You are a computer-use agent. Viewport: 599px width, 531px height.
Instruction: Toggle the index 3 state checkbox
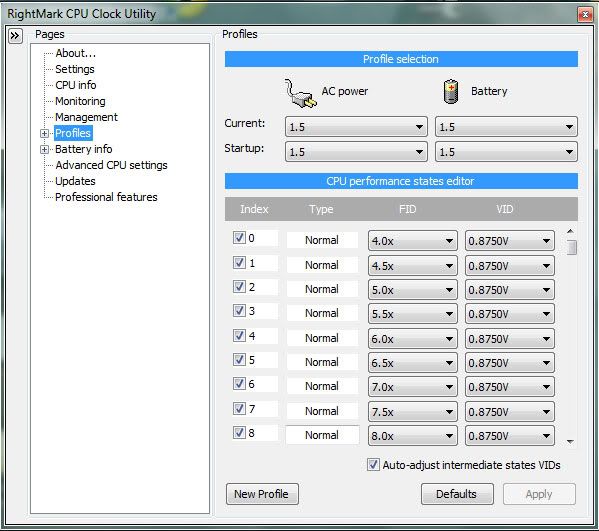tap(239, 311)
